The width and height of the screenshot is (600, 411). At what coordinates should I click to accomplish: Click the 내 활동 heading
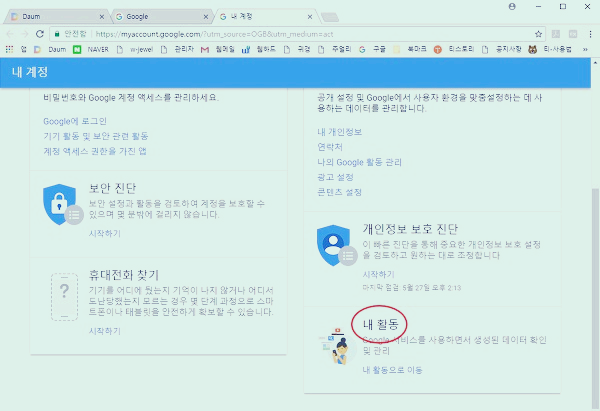[381, 325]
